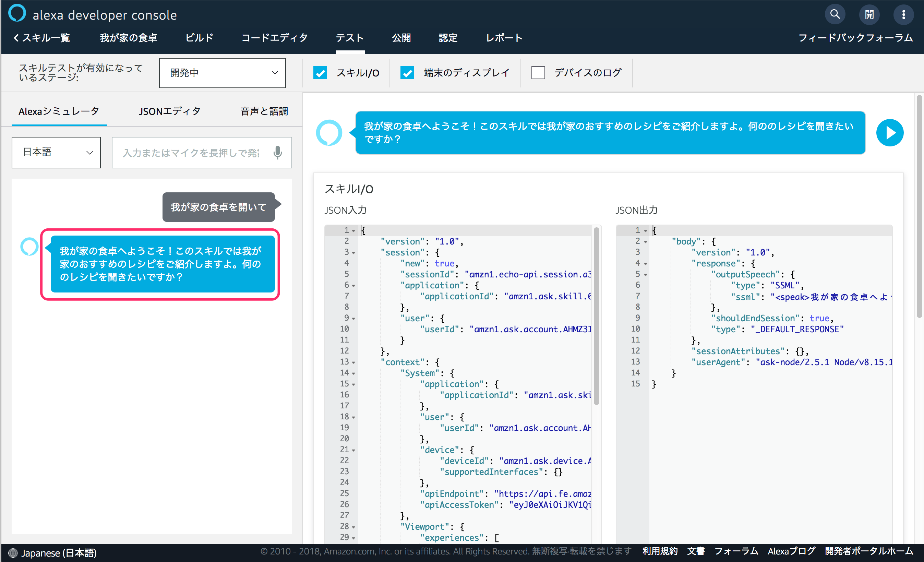
Task: Open the vertical three-dot menu
Action: point(903,15)
